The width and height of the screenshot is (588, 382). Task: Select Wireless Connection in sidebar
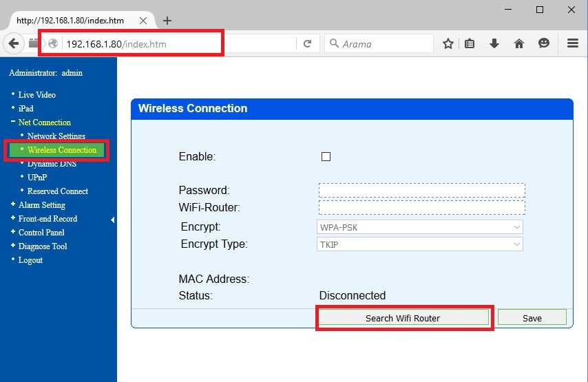(62, 150)
